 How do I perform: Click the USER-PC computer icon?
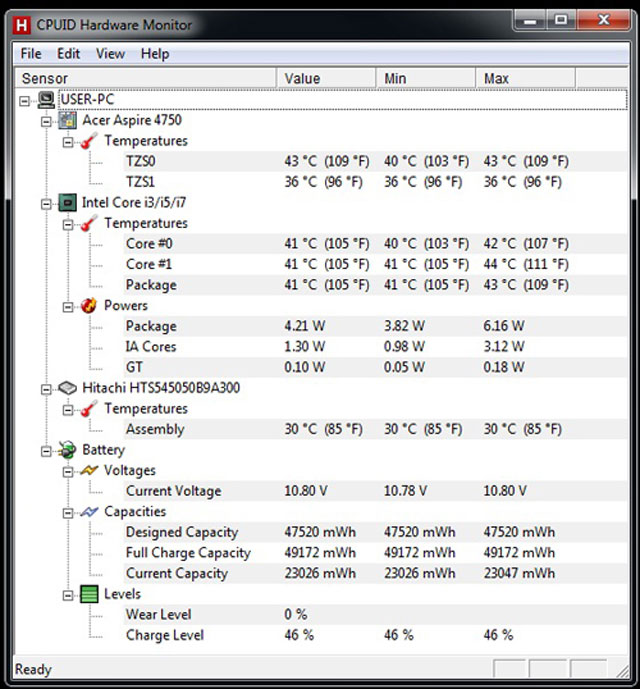(46, 100)
